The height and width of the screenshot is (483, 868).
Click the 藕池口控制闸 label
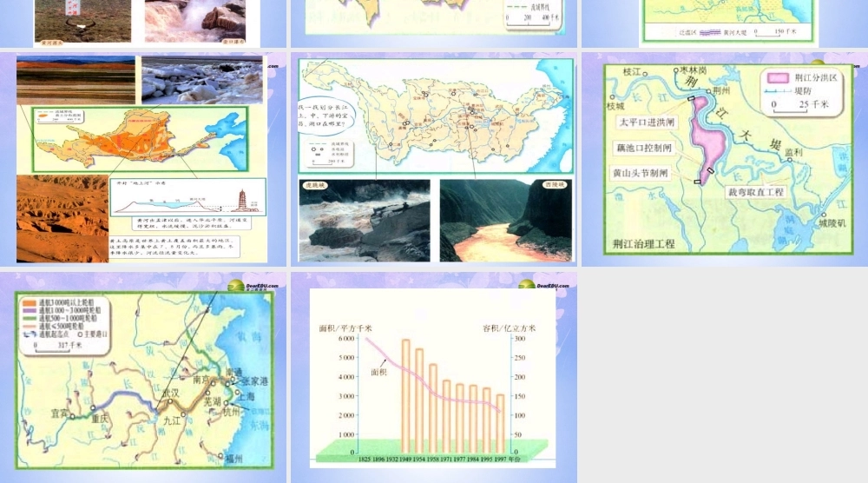[x=644, y=148]
